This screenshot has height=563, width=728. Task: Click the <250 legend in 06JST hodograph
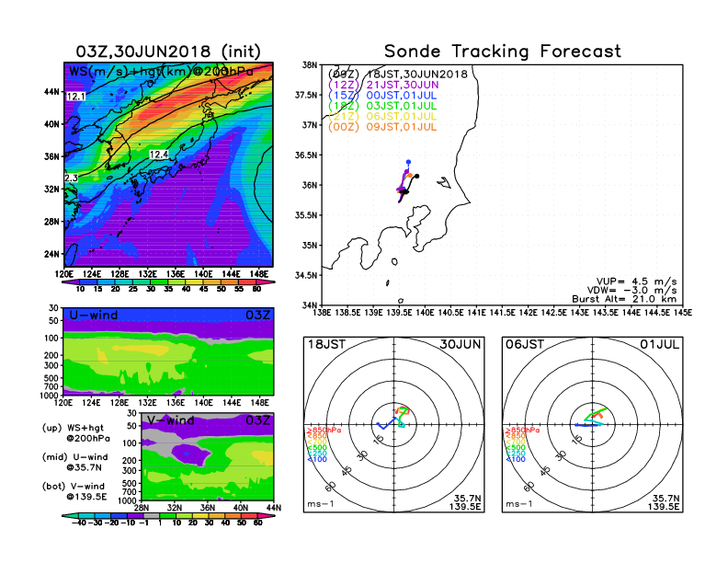tap(516, 454)
